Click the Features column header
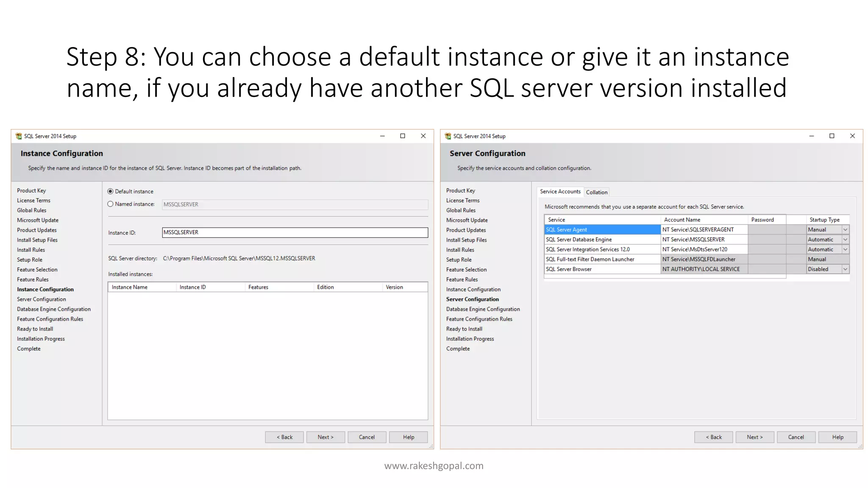Viewport: 868px width, 488px height. point(279,287)
